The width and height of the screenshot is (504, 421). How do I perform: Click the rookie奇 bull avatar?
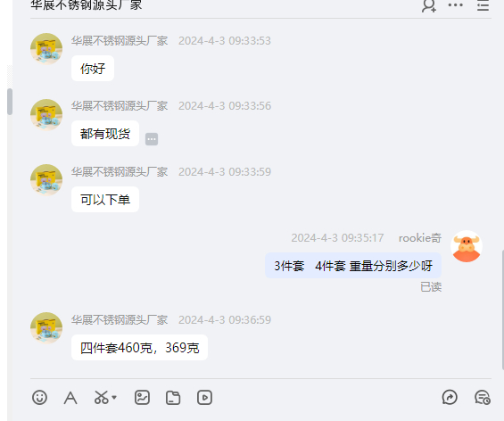pyautogui.click(x=467, y=246)
